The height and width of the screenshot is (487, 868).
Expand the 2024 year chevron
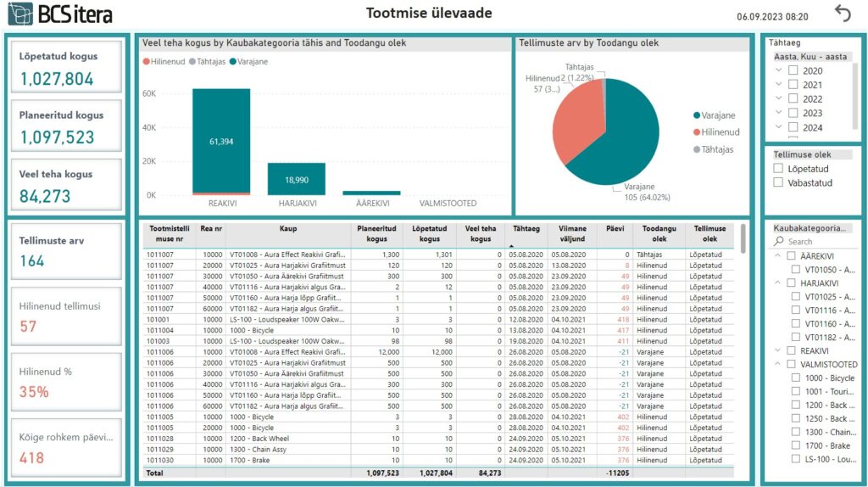778,126
